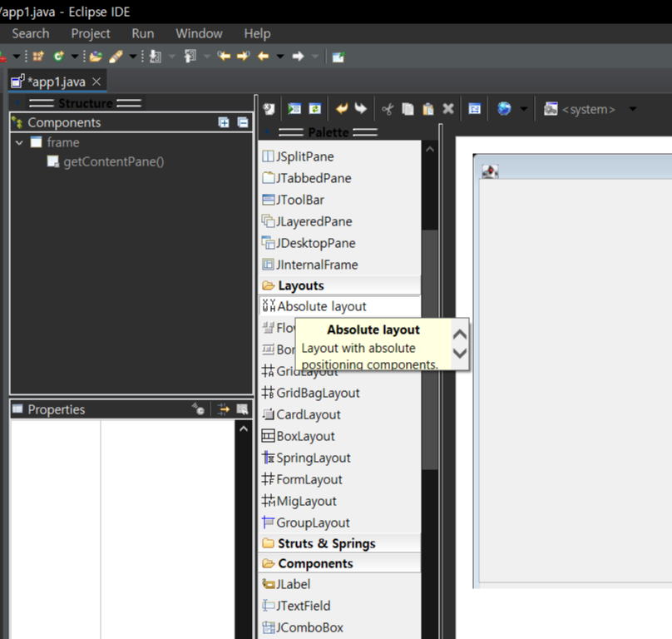Click the Pin Editor toolbar icon
672x639 pixels.
point(338,57)
